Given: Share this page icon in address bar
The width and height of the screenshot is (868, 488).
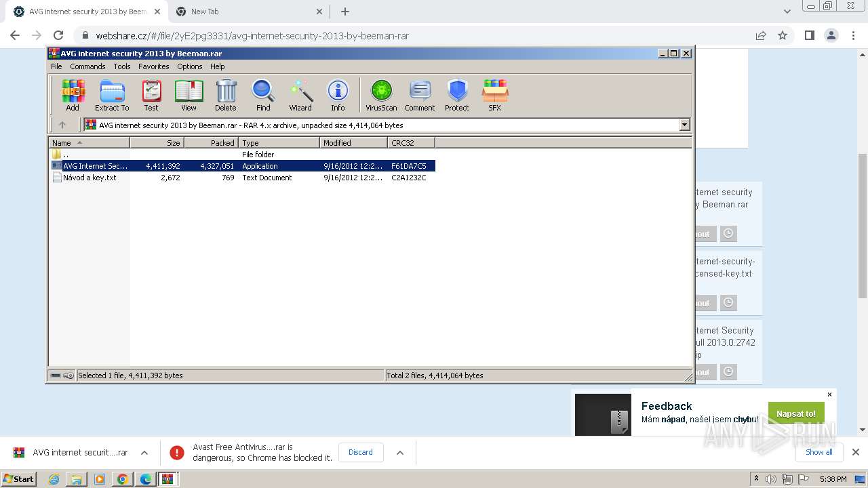Looking at the screenshot, I should click(761, 35).
